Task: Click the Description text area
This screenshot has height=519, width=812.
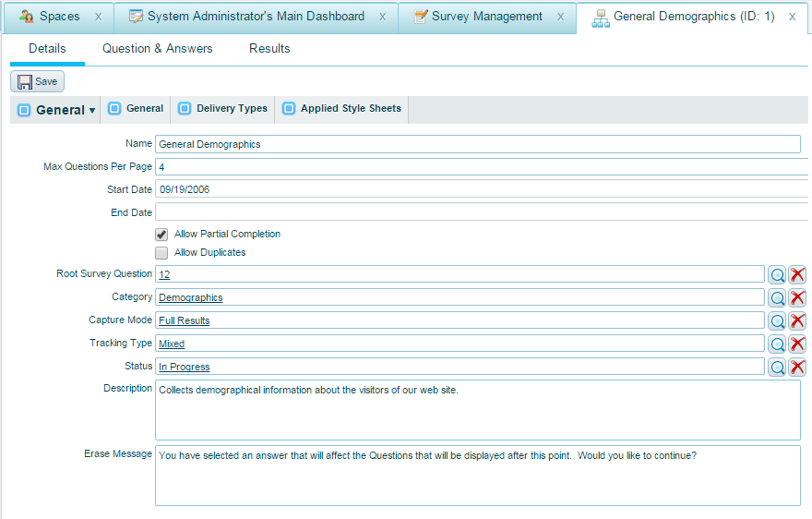Action: pos(477,410)
